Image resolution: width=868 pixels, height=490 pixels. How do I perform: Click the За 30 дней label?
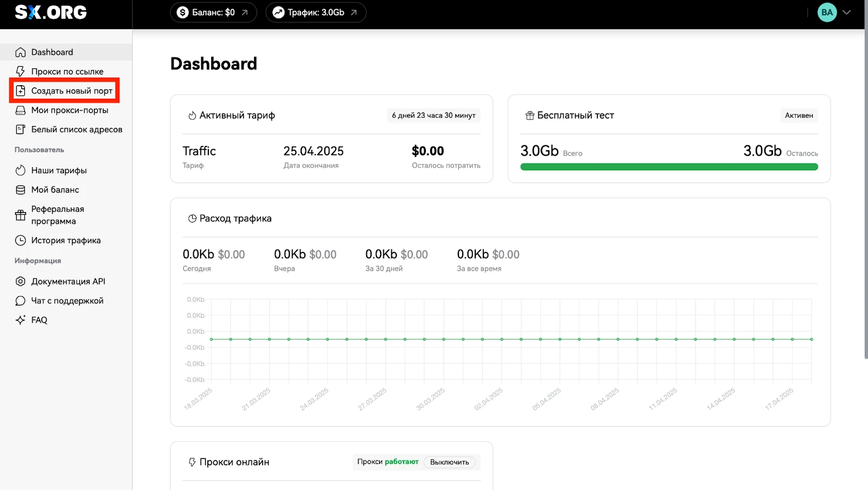tap(384, 269)
